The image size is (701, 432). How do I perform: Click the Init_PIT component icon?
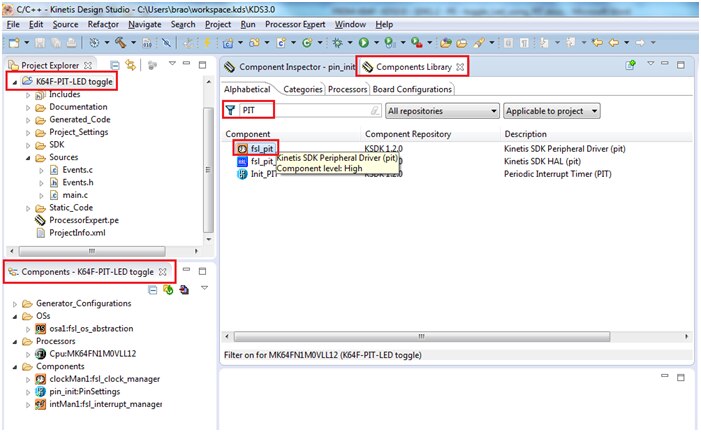pyautogui.click(x=242, y=174)
